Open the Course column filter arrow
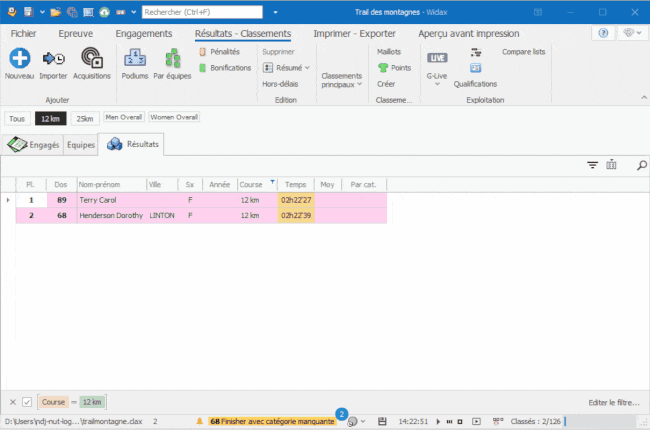650x430 pixels. tap(272, 182)
